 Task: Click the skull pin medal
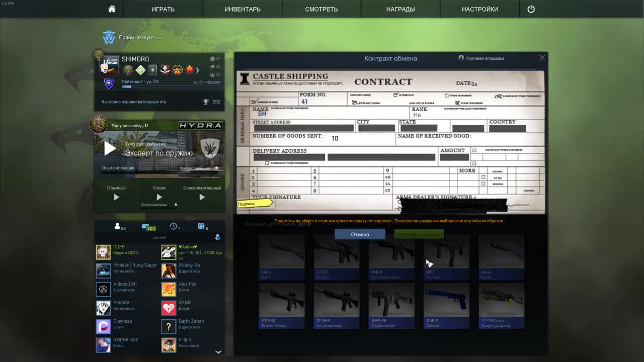coord(165,70)
